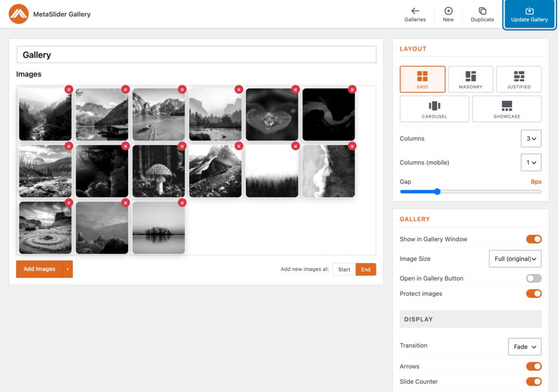Viewport: 558px width, 392px height.
Task: Click the Gap slider track
Action: pos(470,192)
